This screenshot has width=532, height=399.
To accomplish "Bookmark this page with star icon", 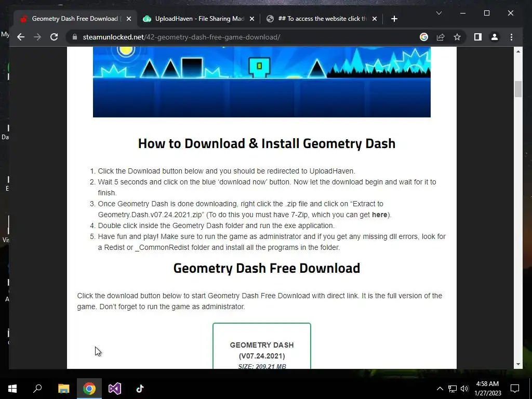I will click(x=457, y=37).
